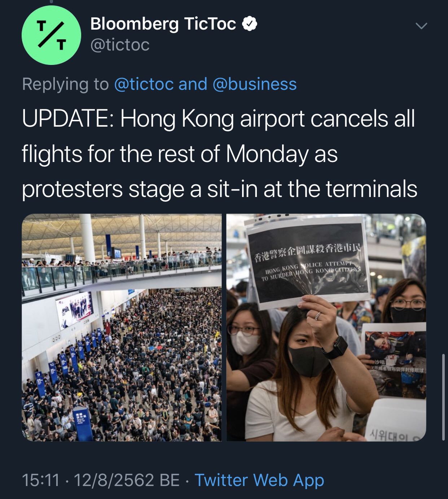Expand the tweet options chevron
The width and height of the screenshot is (448, 499).
click(421, 26)
